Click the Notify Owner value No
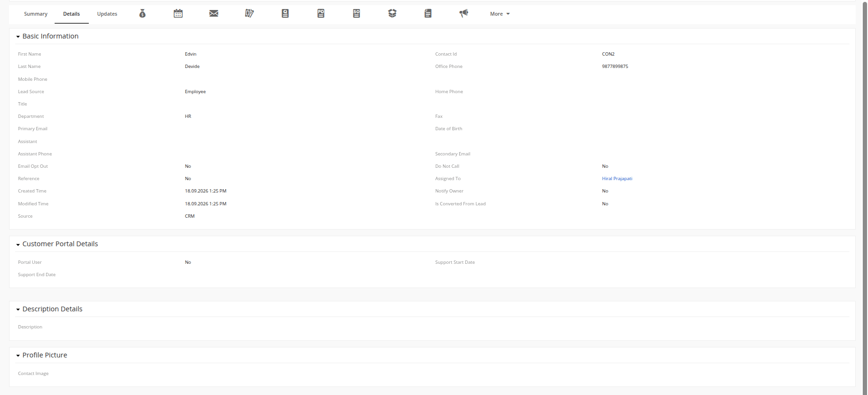868x395 pixels. (605, 191)
